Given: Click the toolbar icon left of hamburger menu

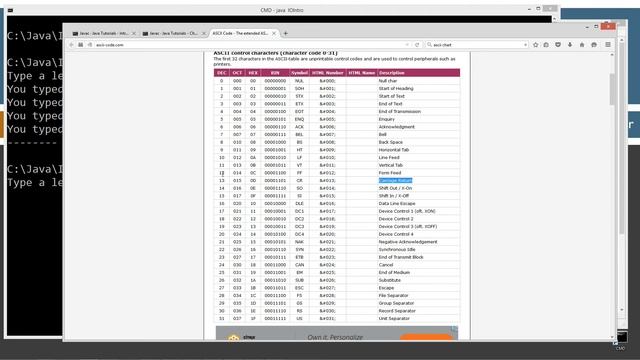Looking at the screenshot, I should click(x=594, y=45).
